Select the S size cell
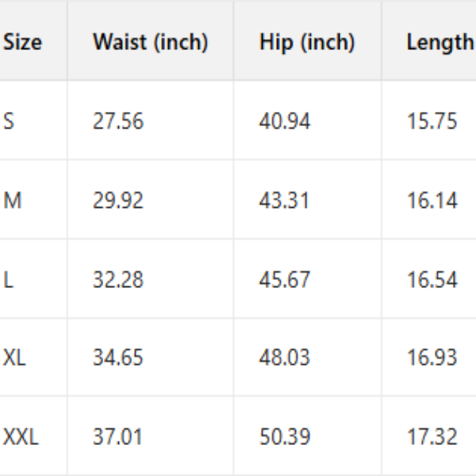The height and width of the screenshot is (476, 476). click(x=9, y=121)
